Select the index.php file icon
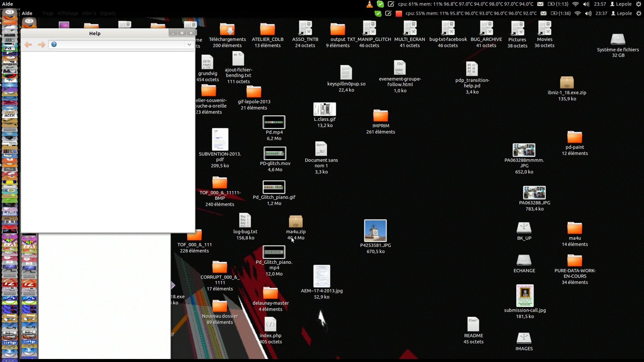This screenshot has width=644, height=362. 270,324
